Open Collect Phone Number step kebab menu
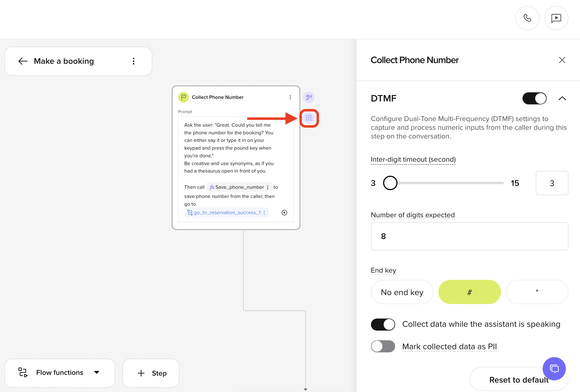Viewport: 580px width, 392px height. coord(290,97)
